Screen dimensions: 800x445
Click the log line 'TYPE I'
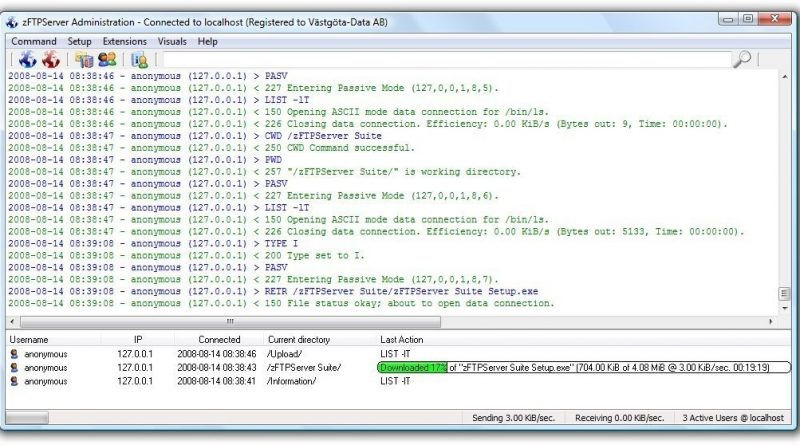point(153,243)
